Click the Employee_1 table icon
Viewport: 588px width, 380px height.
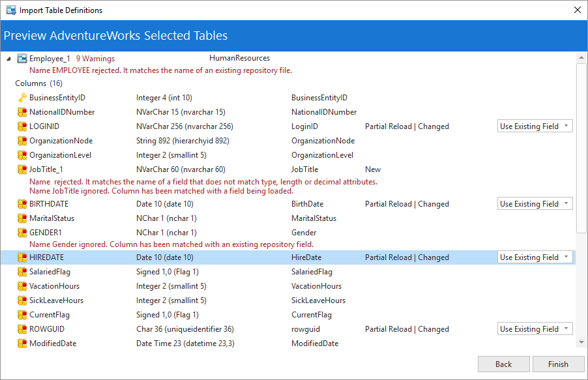22,59
